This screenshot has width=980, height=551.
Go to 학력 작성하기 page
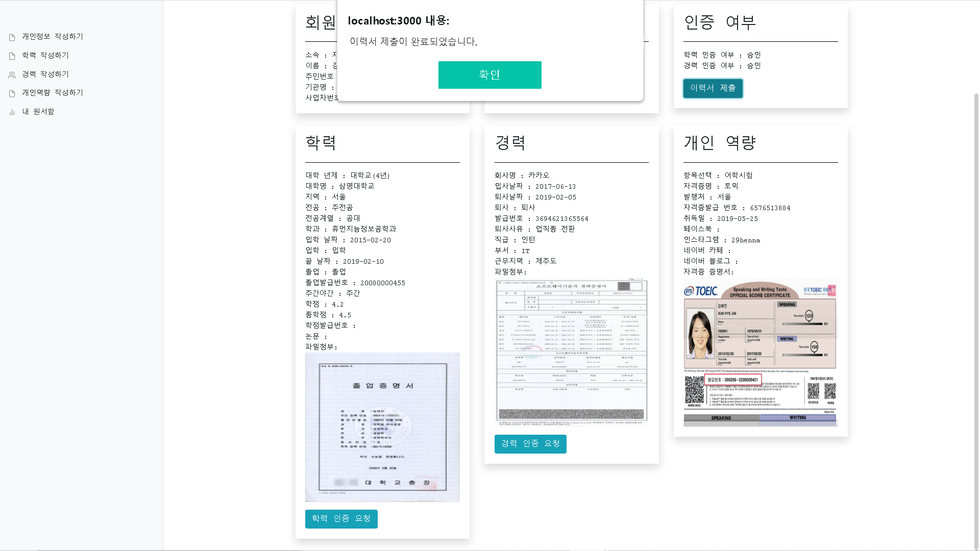click(45, 56)
